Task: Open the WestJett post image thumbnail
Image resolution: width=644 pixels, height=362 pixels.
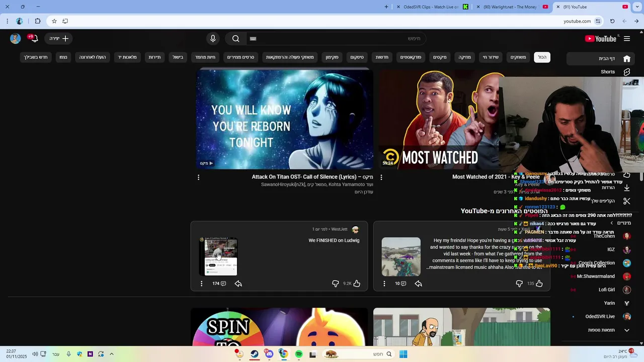Action: (218, 257)
